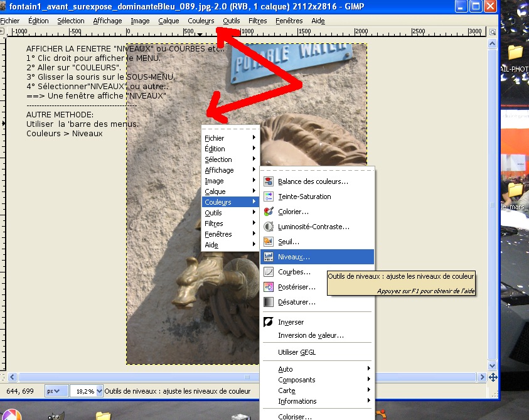Click the ruler origin corner button
The image size is (529, 420).
coord(3,32)
